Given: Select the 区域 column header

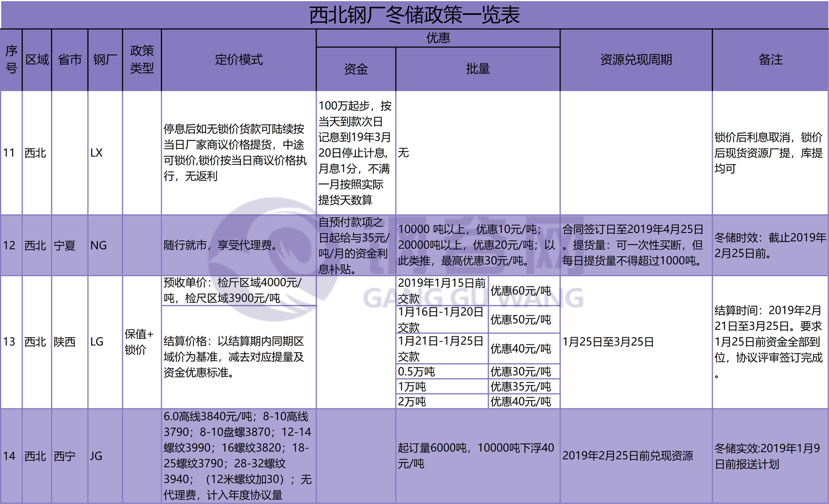Looking at the screenshot, I should (37, 60).
